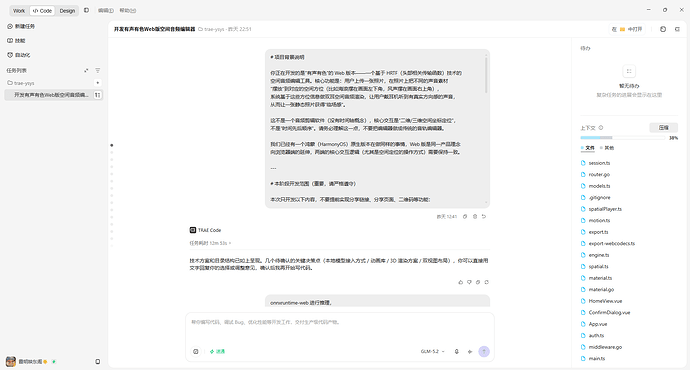Open session.ts in context files
The width and height of the screenshot is (690, 370).
pos(599,163)
